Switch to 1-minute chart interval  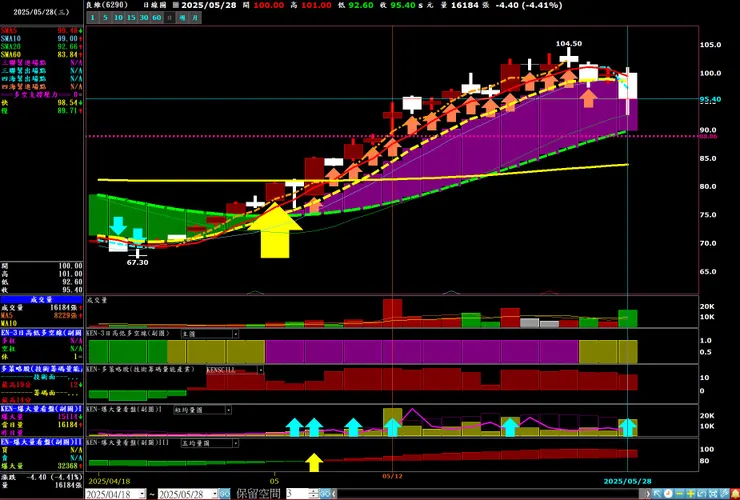tap(92, 18)
